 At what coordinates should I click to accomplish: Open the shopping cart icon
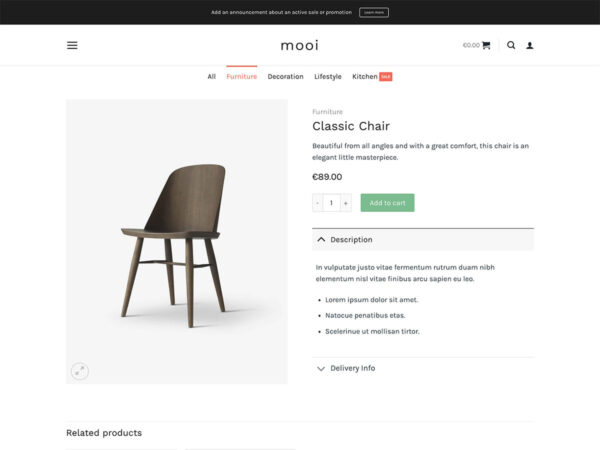486,45
